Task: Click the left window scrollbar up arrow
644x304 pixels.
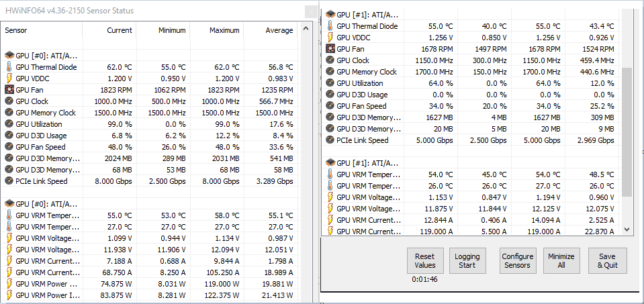Action: (305, 29)
